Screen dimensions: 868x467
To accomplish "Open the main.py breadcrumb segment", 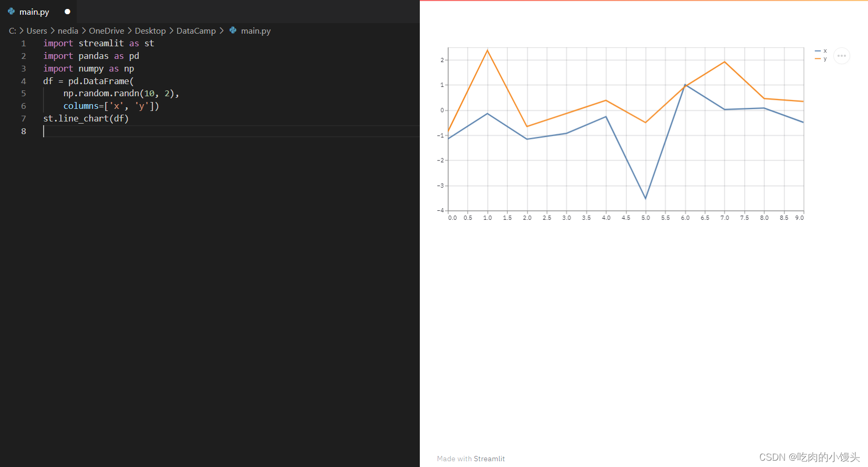I will 256,31.
